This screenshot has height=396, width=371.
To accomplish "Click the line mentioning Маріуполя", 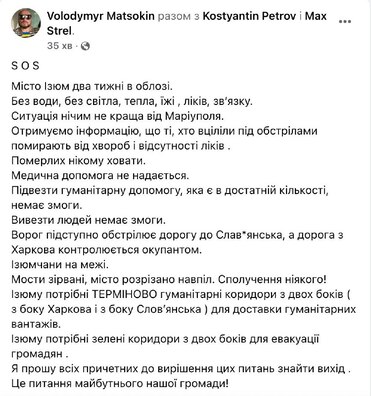I will click(x=117, y=116).
